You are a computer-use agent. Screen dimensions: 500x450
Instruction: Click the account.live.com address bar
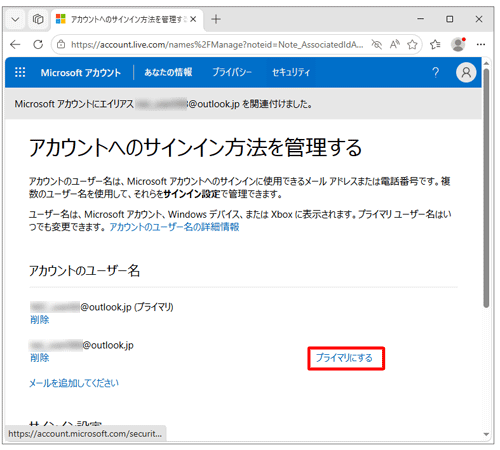pyautogui.click(x=217, y=44)
